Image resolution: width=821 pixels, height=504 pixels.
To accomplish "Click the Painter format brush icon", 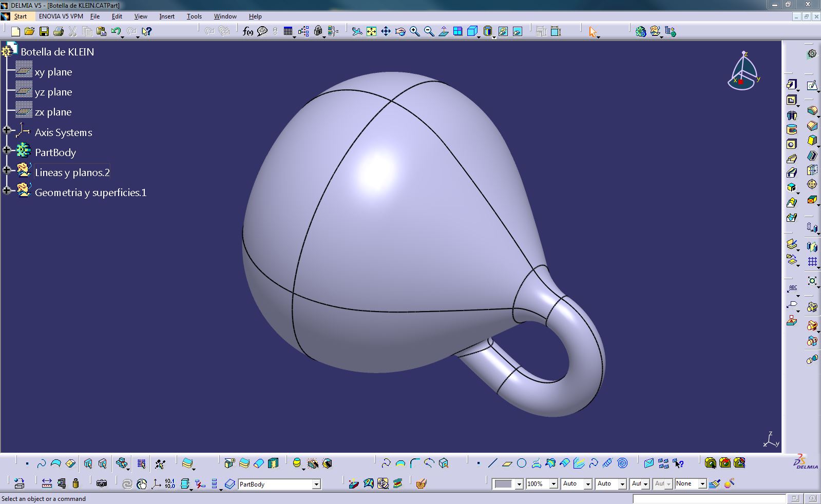I will point(714,483).
